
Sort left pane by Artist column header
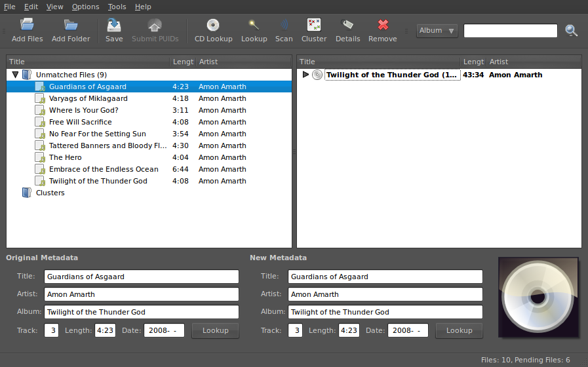tap(244, 62)
